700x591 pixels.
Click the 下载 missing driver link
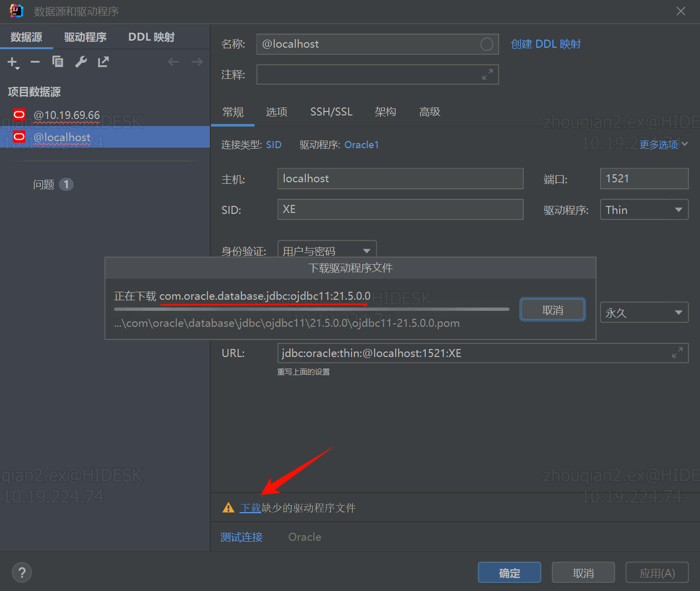[251, 508]
